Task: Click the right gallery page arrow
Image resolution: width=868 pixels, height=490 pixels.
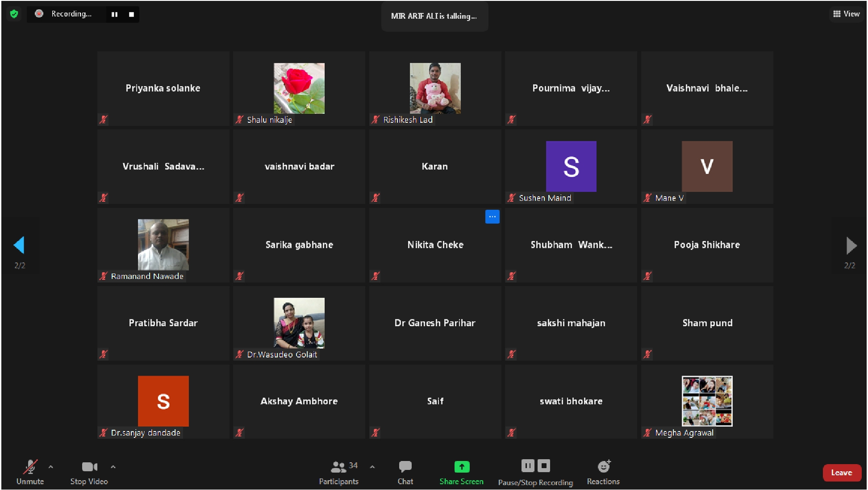Action: coord(851,245)
